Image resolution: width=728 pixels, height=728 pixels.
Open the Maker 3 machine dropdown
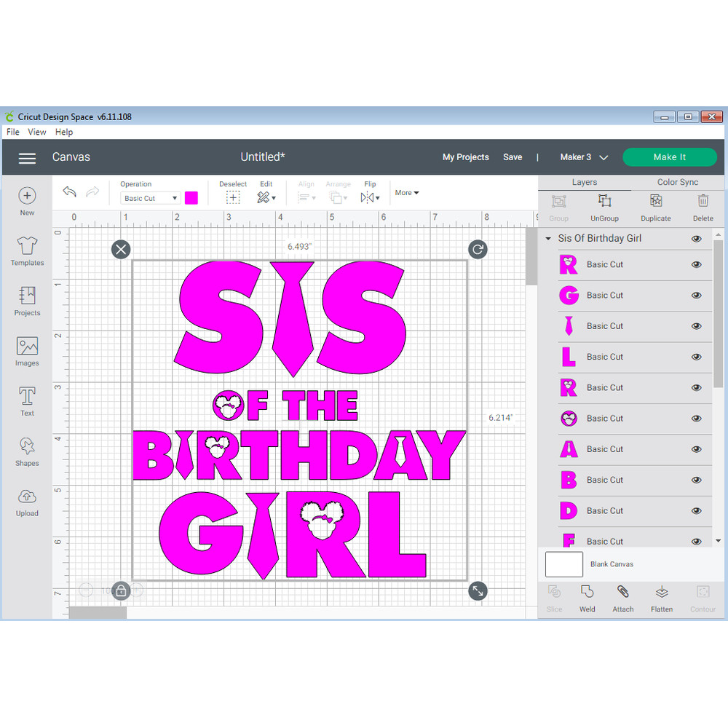pyautogui.click(x=583, y=157)
